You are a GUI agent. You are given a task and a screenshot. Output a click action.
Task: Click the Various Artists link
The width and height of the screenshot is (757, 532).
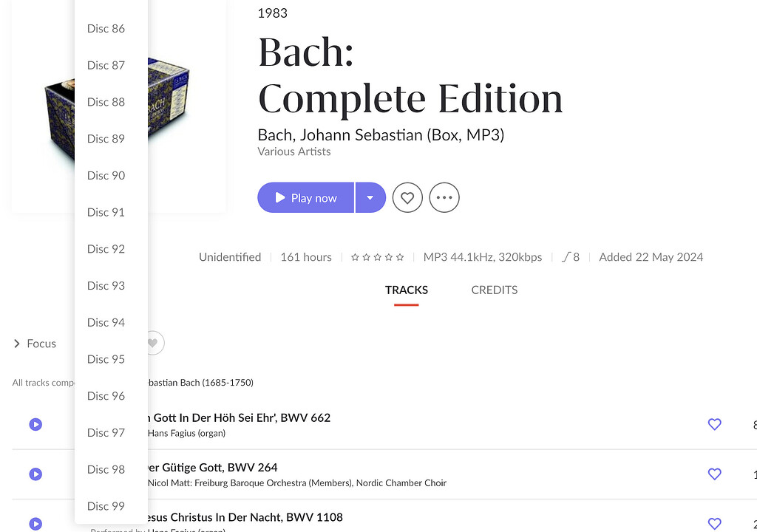293,151
